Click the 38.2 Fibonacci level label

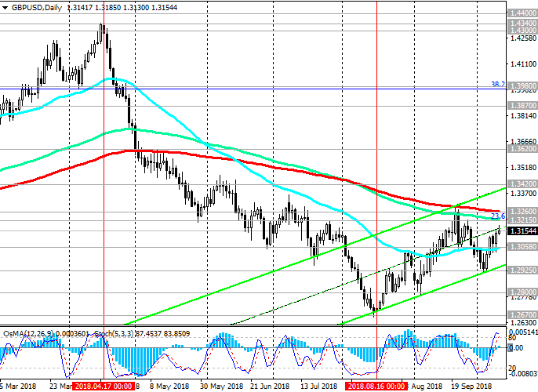(498, 85)
